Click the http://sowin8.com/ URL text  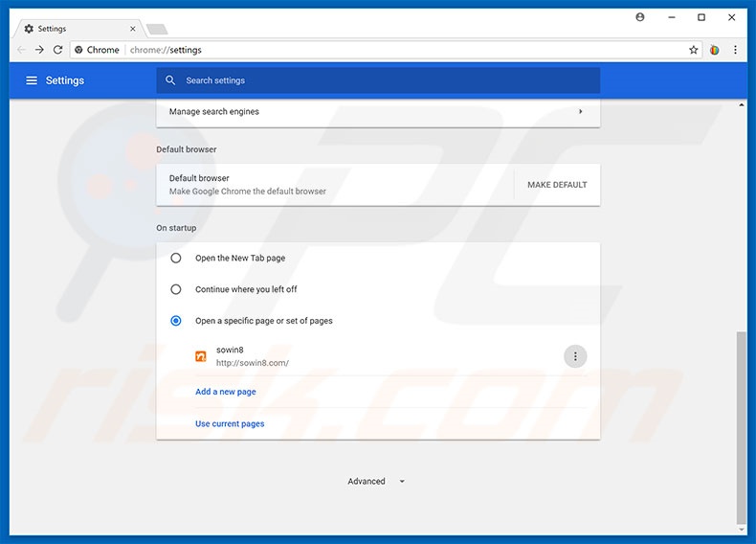253,363
